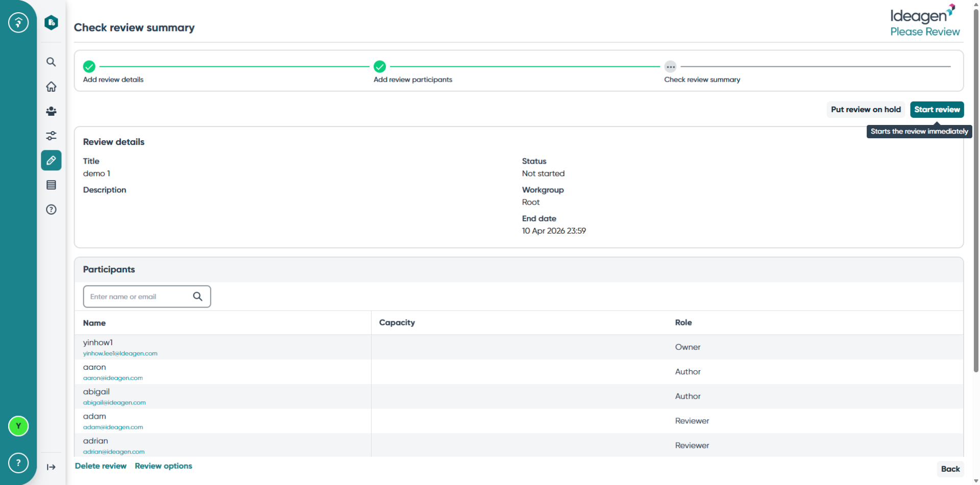This screenshot has height=485, width=980.
Task: Click the bottom-left help circle button
Action: 18,463
